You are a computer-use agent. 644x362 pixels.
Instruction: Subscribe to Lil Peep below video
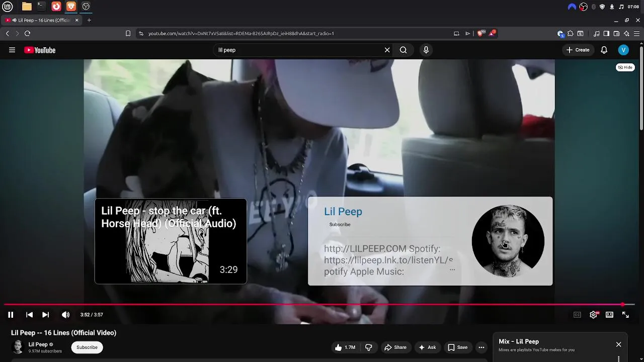click(87, 347)
